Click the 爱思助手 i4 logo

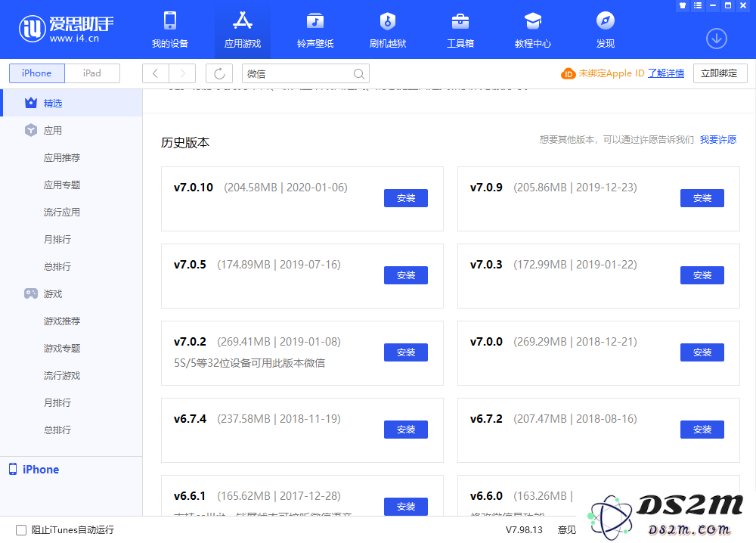[66, 29]
